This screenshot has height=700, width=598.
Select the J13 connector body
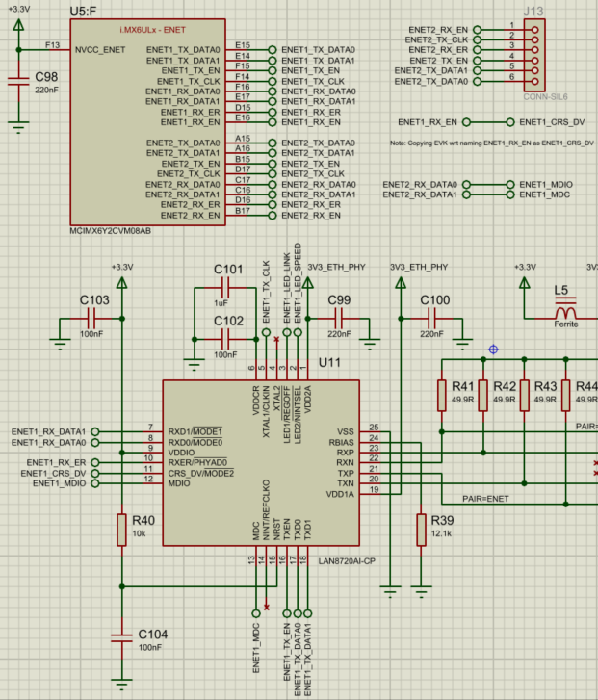point(534,55)
